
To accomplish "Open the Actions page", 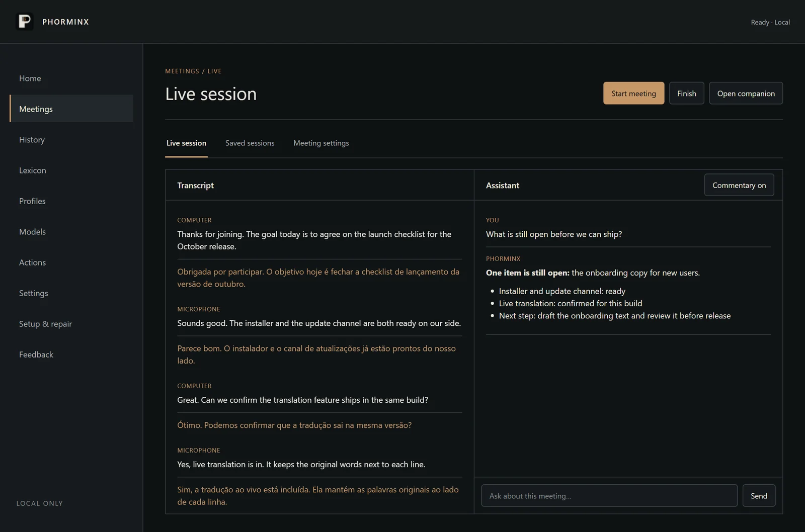I will pyautogui.click(x=71, y=262).
